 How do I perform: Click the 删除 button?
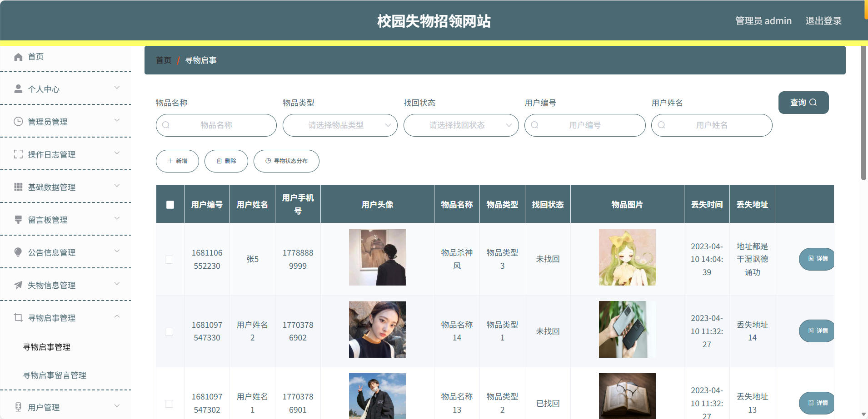pyautogui.click(x=226, y=161)
